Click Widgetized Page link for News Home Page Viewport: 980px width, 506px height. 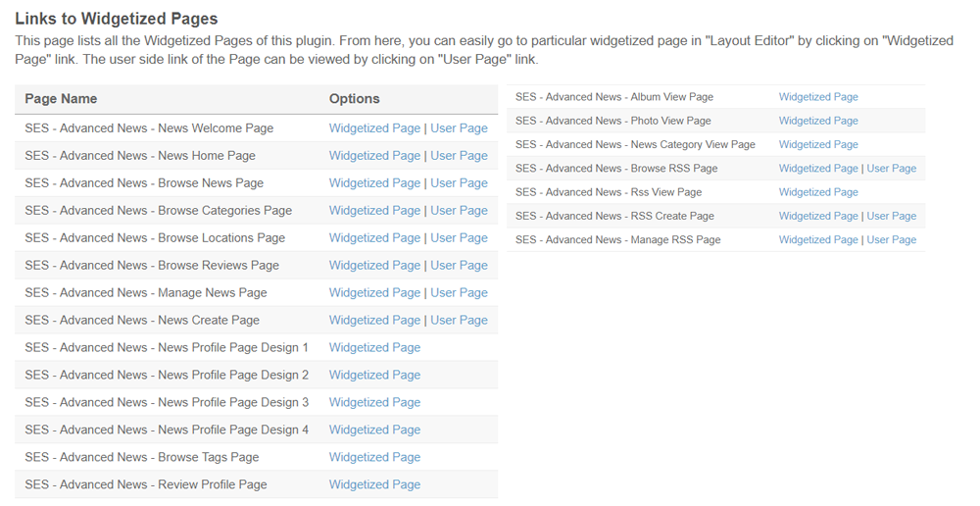click(374, 156)
